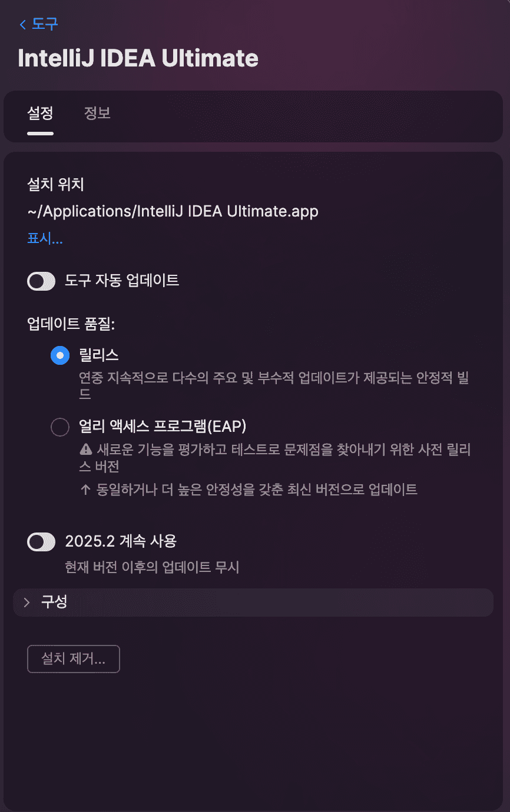Select the 릴리스 radio button
Image resolution: width=510 pixels, height=812 pixels.
pyautogui.click(x=60, y=355)
